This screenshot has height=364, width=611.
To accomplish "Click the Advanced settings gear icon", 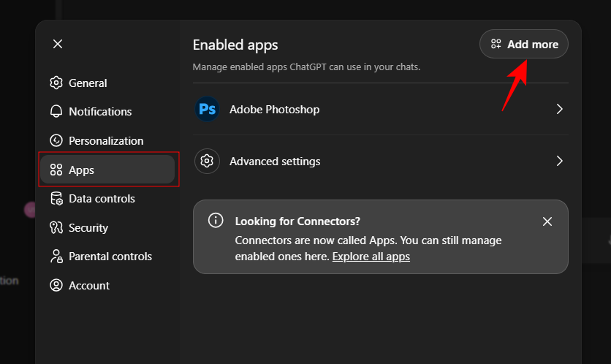I will pyautogui.click(x=207, y=162).
